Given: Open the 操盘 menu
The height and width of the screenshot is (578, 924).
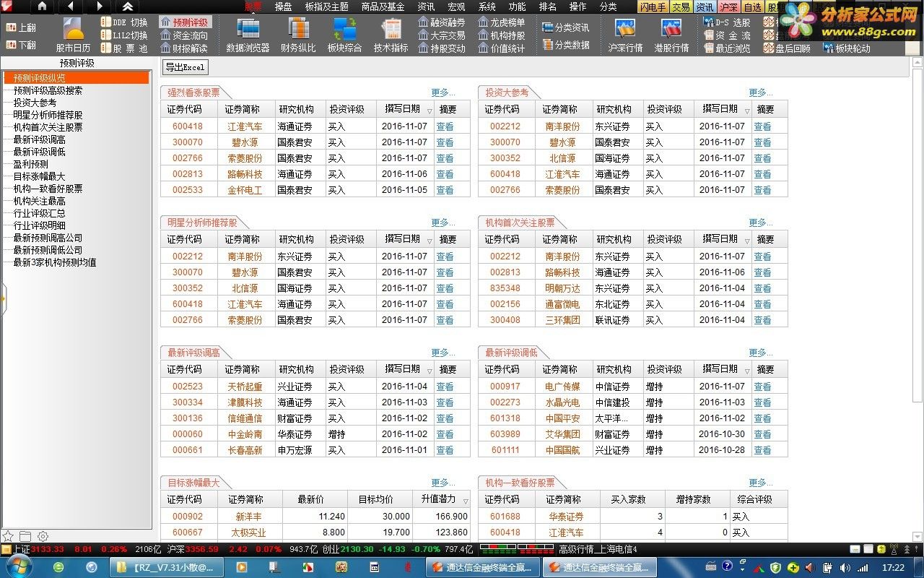Looking at the screenshot, I should click(x=284, y=7).
